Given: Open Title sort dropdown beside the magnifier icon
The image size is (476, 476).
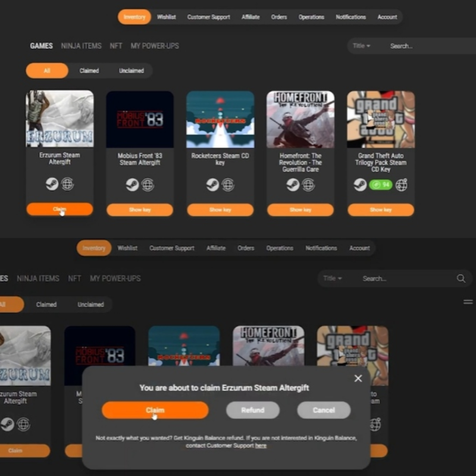Looking at the screenshot, I should click(333, 278).
